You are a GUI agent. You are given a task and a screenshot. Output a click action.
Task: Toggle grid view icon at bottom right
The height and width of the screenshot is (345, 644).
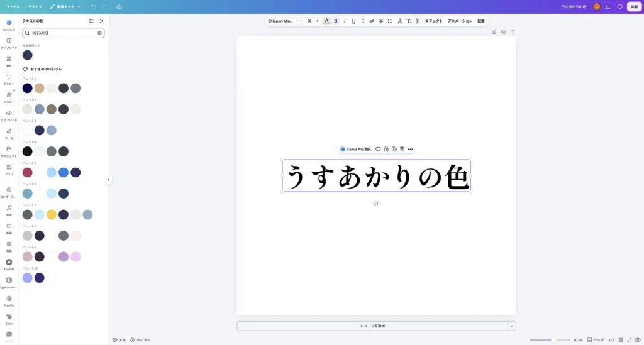point(621,340)
